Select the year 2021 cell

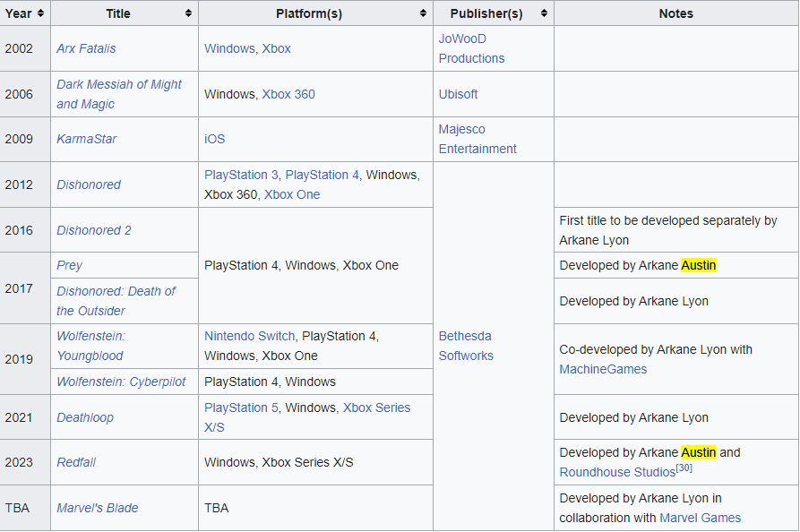point(25,417)
